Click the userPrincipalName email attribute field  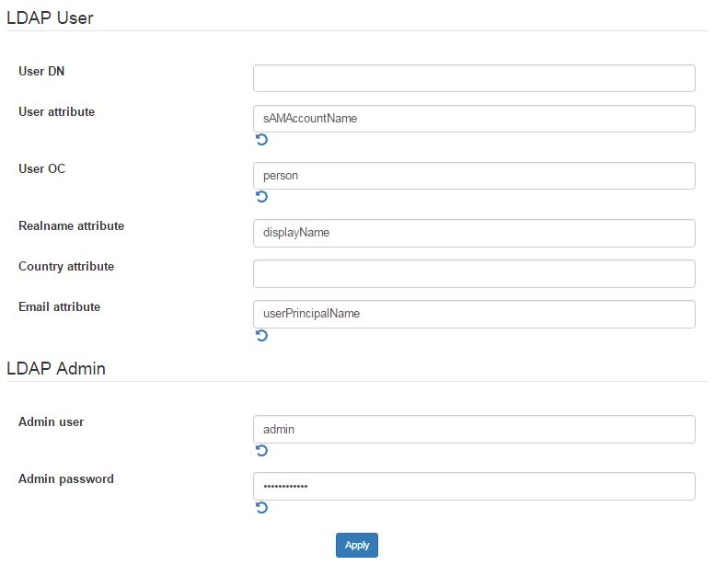(474, 314)
